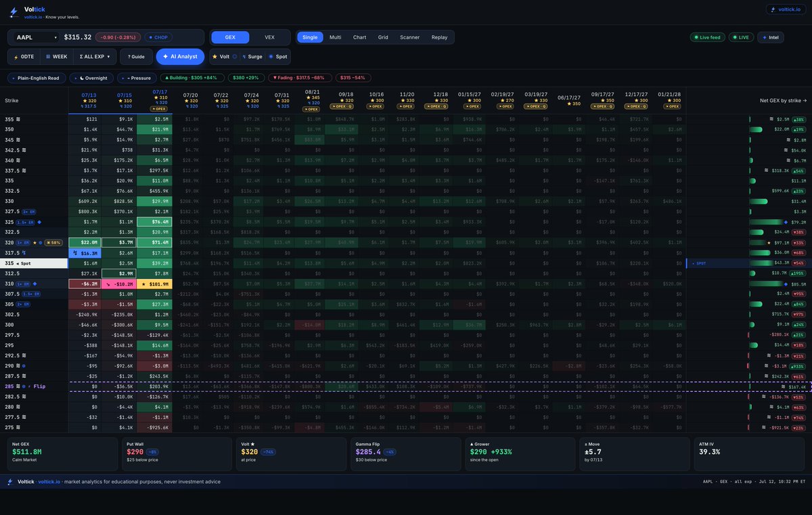Click the CHOP market state badge

[x=157, y=37]
